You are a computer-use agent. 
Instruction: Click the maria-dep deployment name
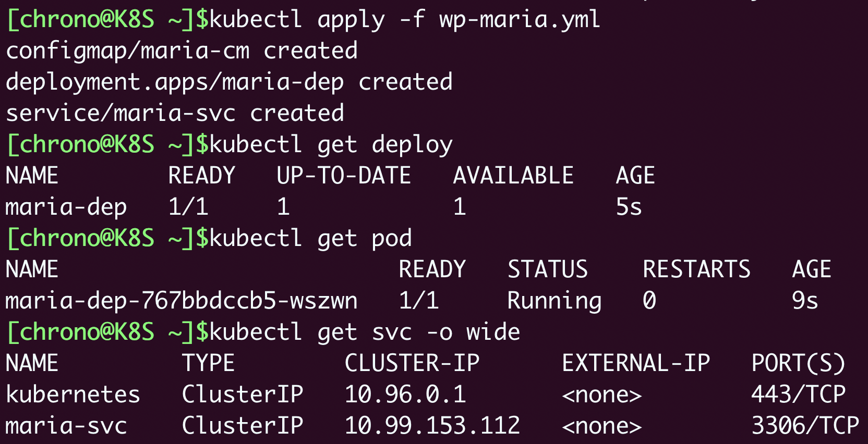coord(66,207)
